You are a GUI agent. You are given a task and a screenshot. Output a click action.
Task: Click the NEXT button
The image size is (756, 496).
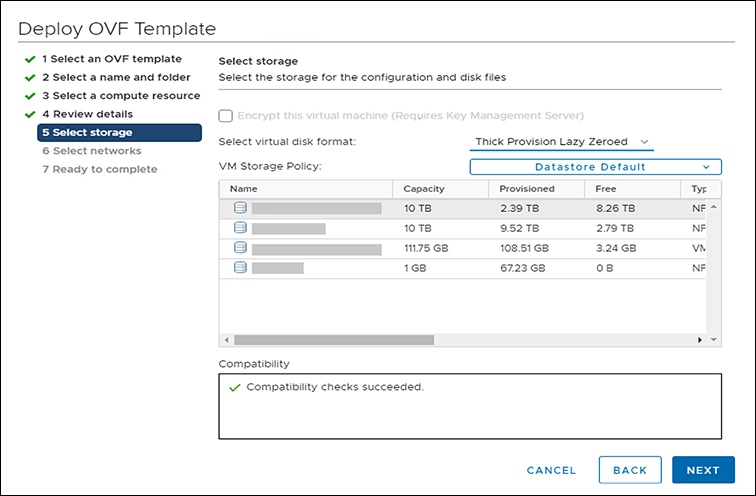(x=703, y=470)
